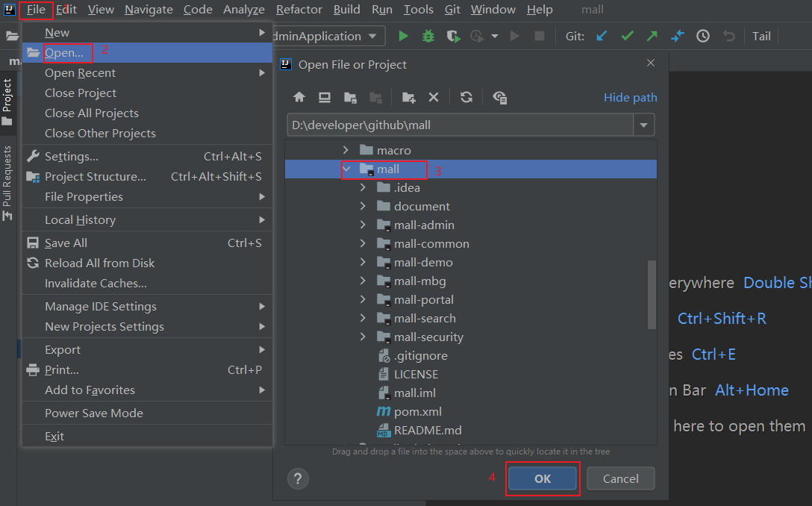Choose Power Save Mode menu item

(148, 413)
